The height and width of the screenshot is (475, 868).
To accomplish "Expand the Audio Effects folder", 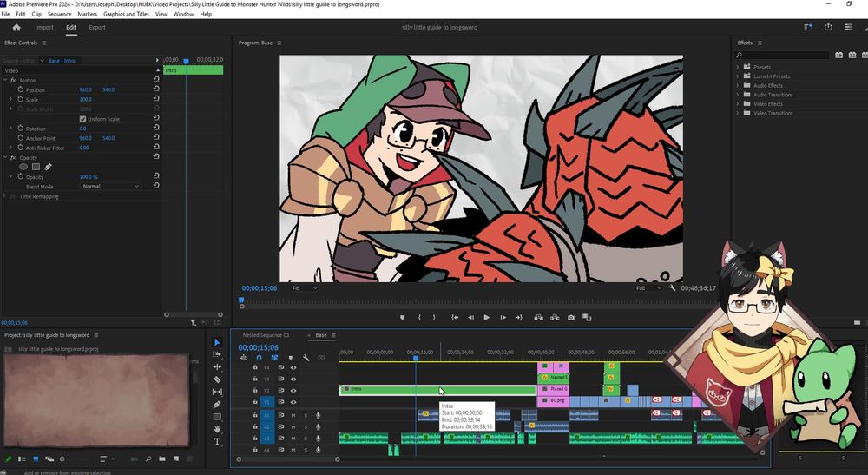I will pos(737,85).
